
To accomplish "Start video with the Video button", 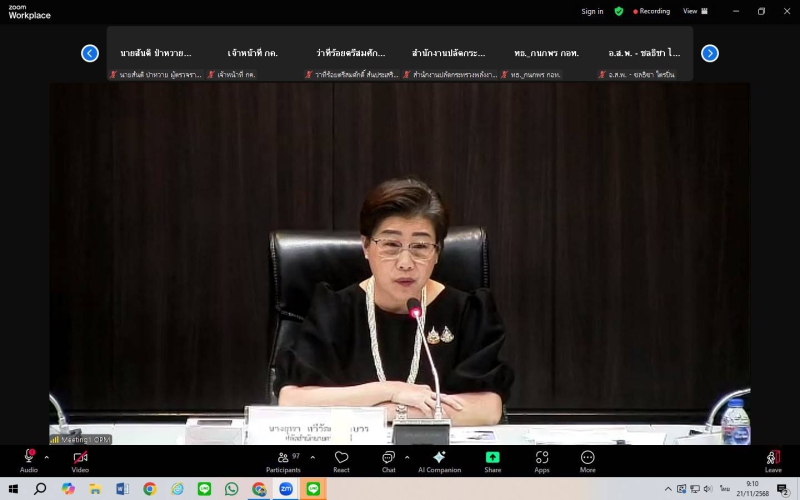I will click(80, 458).
